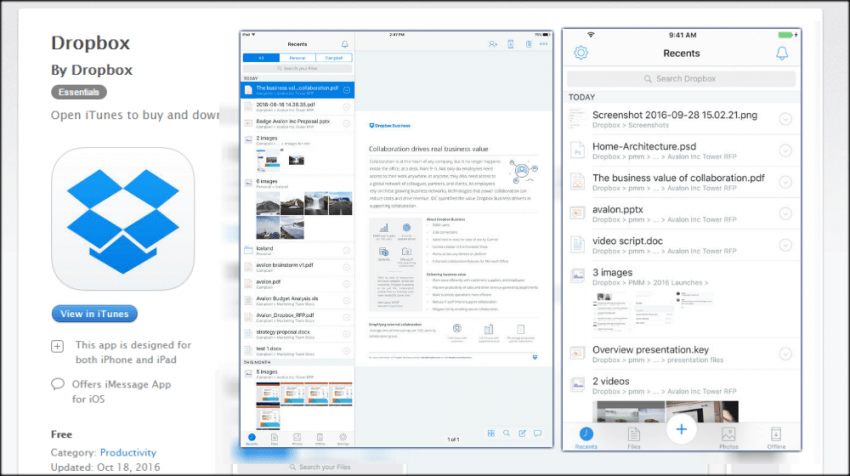Click the trash delete icon in iPad toolbar
This screenshot has height=476, width=850.
point(528,44)
